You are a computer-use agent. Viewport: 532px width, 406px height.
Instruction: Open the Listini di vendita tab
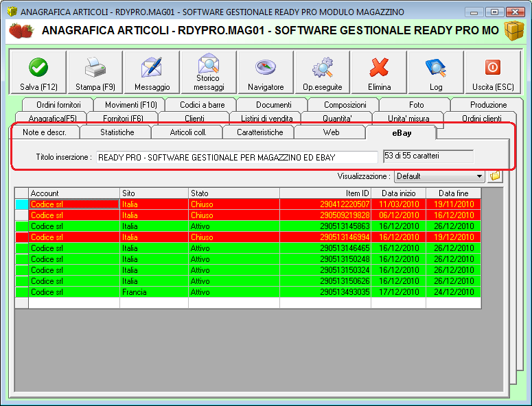pyautogui.click(x=266, y=118)
